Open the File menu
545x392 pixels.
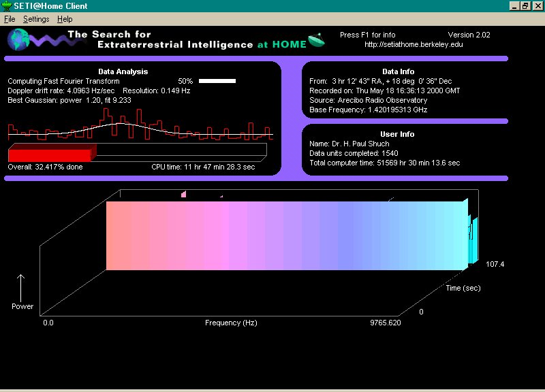click(10, 19)
